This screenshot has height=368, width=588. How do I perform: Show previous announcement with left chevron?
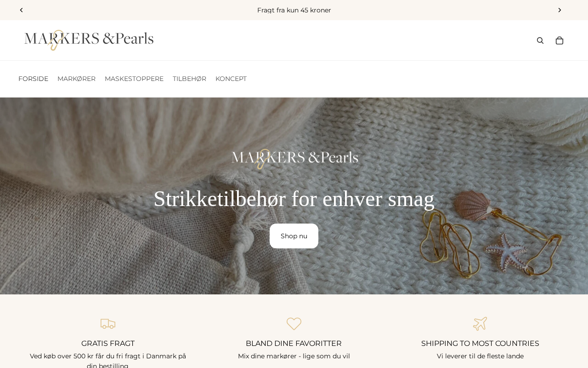click(21, 10)
